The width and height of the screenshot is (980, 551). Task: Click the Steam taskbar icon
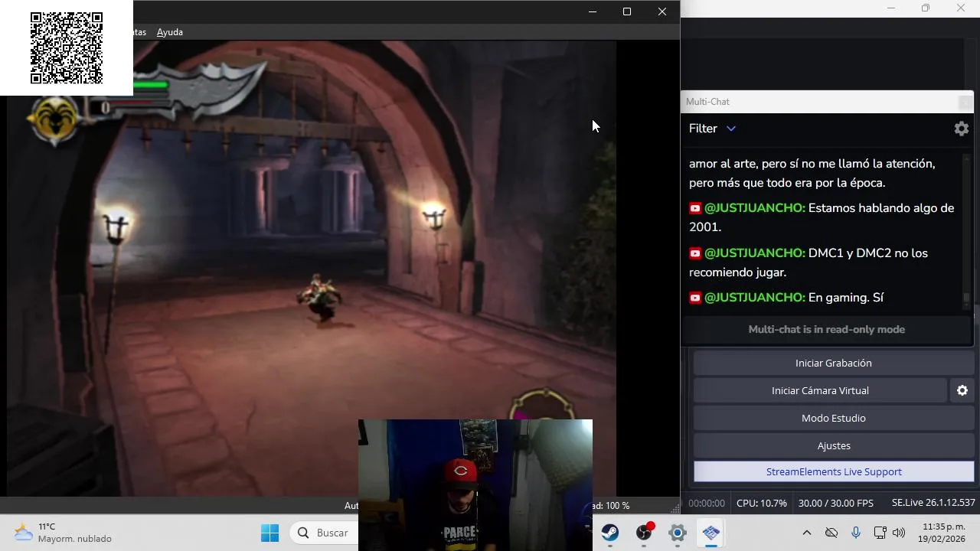[x=610, y=533]
